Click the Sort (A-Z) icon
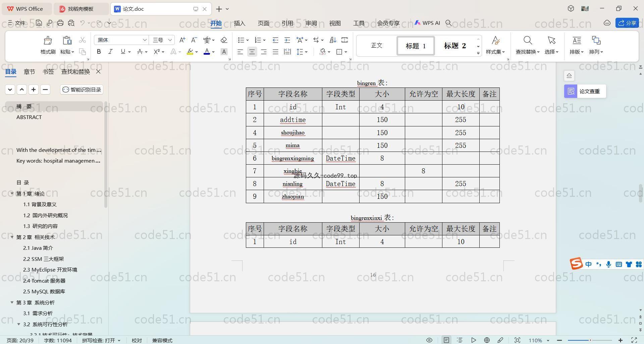The height and width of the screenshot is (344, 644). tap(333, 40)
